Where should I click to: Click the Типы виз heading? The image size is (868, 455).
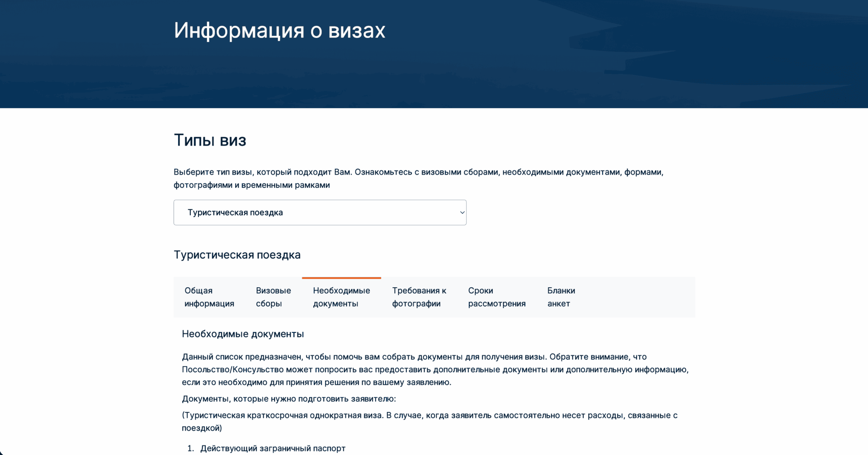(x=209, y=140)
